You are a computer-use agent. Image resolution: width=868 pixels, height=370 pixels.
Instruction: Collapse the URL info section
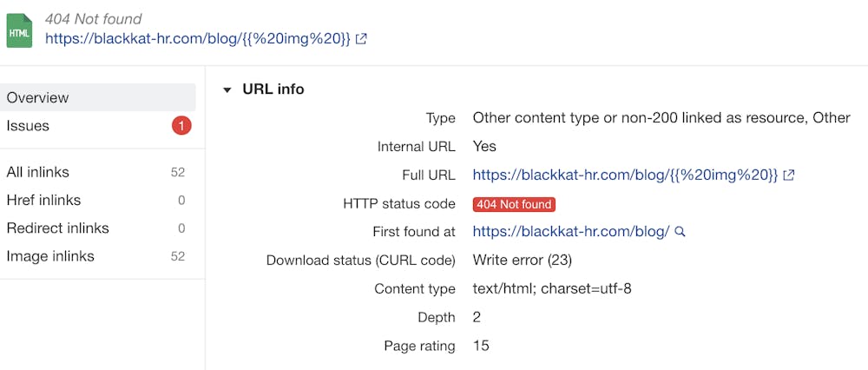pos(227,89)
